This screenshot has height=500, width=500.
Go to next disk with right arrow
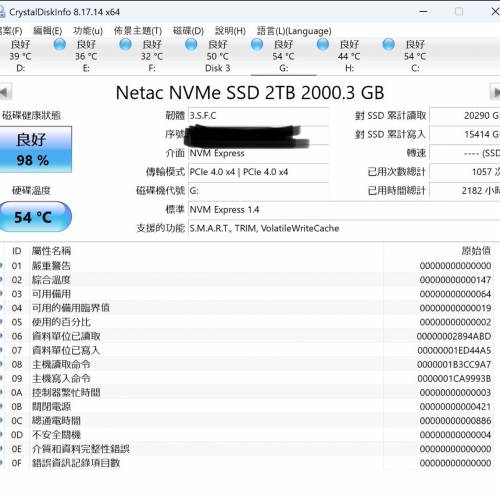click(495, 92)
